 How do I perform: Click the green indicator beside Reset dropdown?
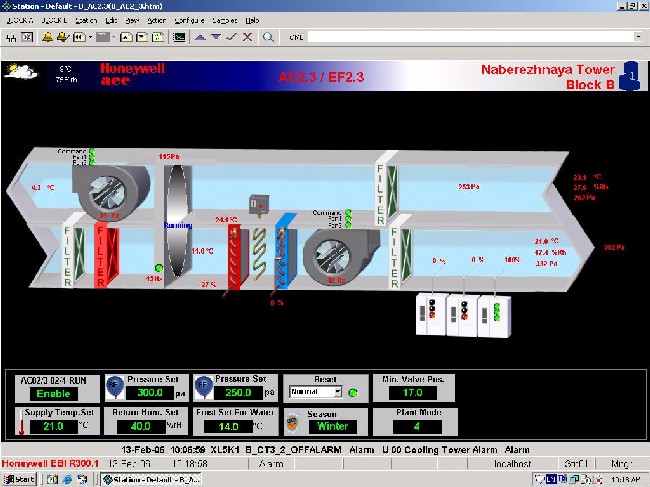point(353,393)
